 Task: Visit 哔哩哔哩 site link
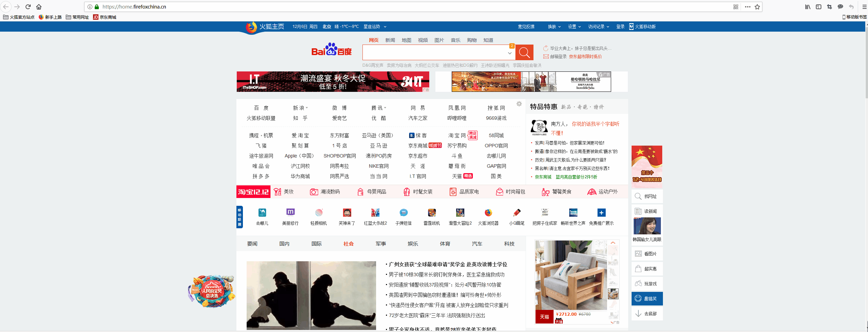[x=457, y=118]
